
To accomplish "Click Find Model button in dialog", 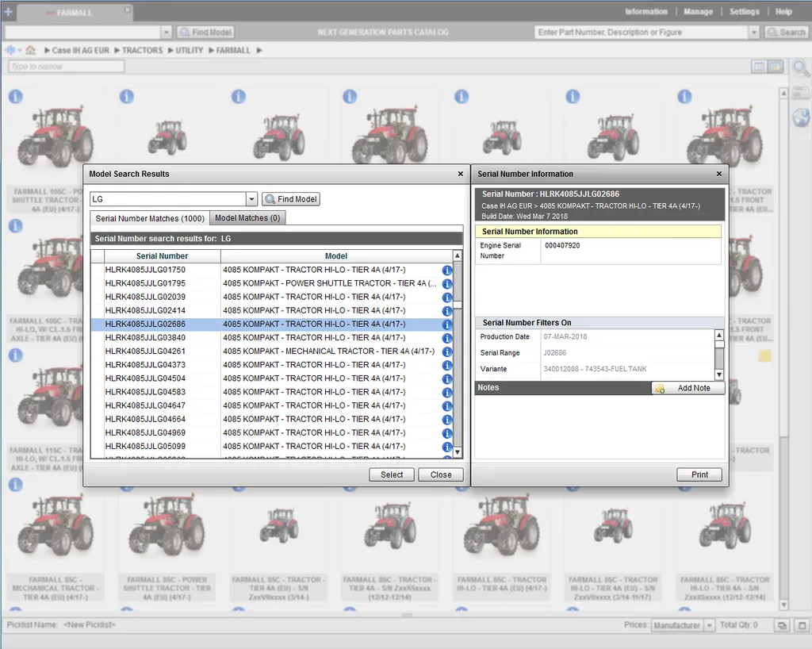I will (x=291, y=199).
